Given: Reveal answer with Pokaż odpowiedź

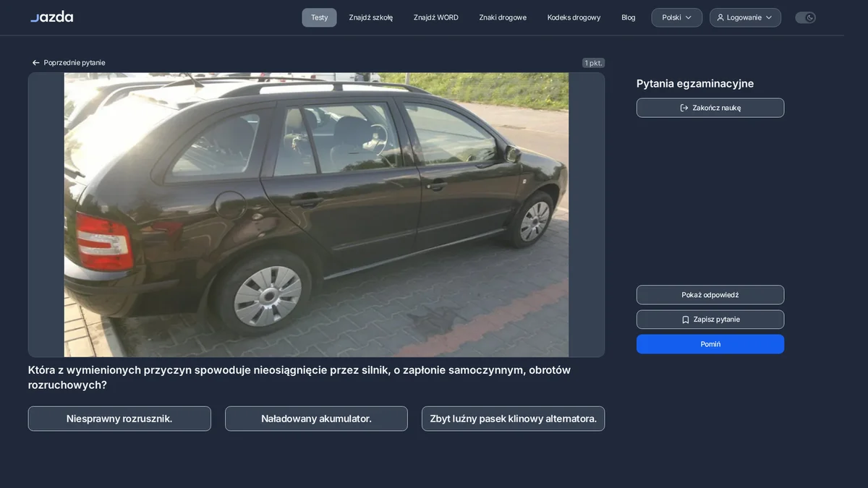Looking at the screenshot, I should (x=710, y=295).
